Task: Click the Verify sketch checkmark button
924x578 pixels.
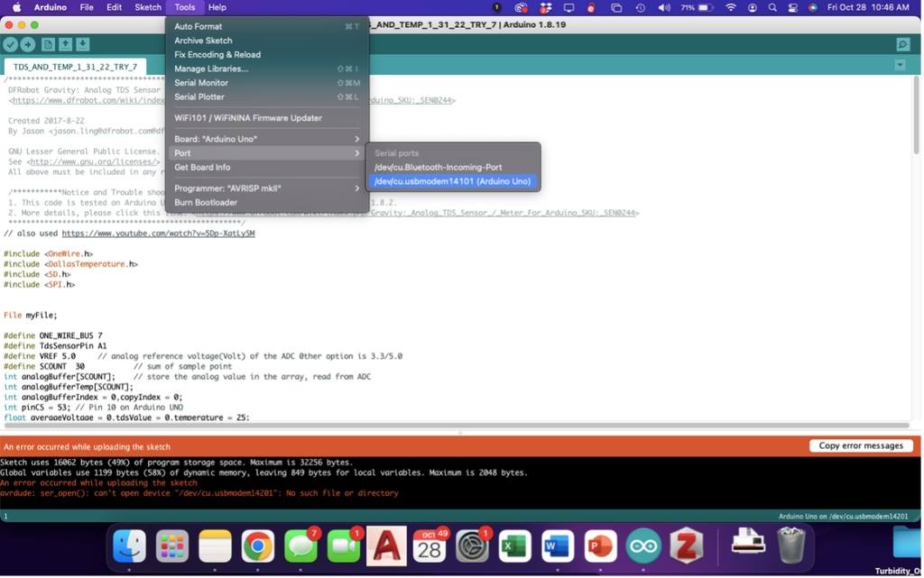Action: [11, 44]
